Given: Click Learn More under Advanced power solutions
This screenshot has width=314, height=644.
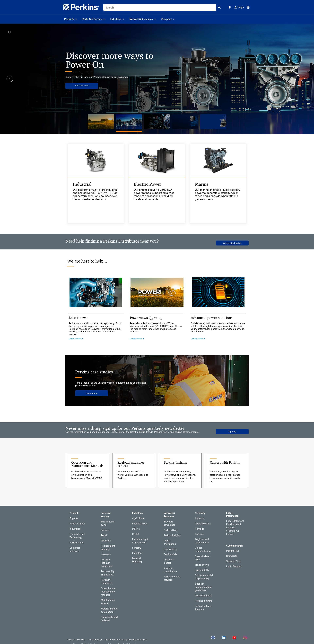Looking at the screenshot, I should click(198, 339).
